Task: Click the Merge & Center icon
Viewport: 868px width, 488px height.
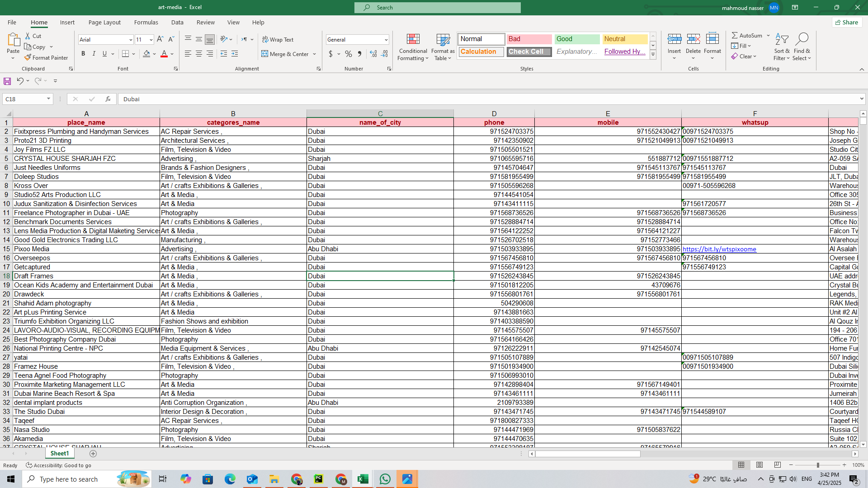Action: [265, 54]
